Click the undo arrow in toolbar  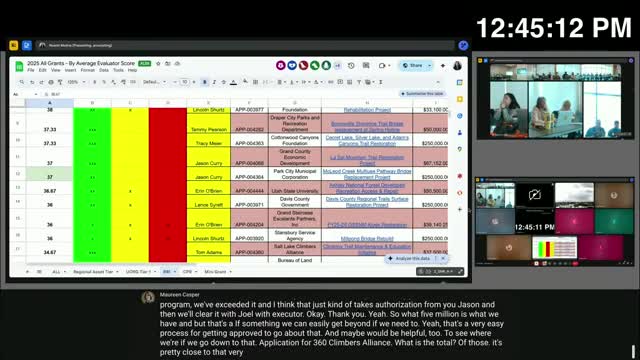tap(32, 82)
